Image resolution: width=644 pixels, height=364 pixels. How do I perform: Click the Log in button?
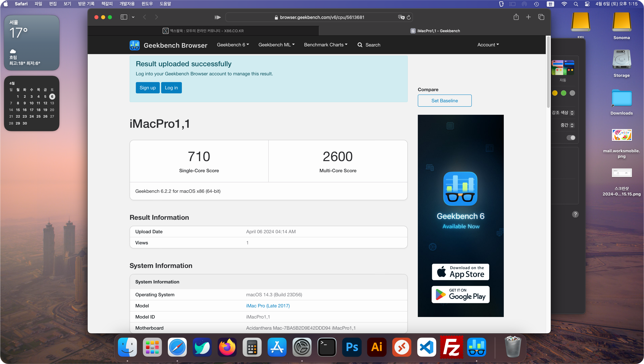(171, 88)
